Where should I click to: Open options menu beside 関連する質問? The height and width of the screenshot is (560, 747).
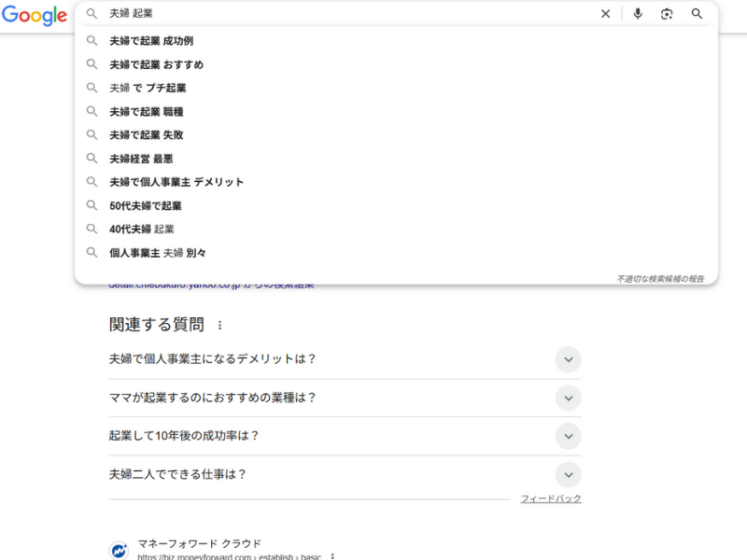click(220, 326)
